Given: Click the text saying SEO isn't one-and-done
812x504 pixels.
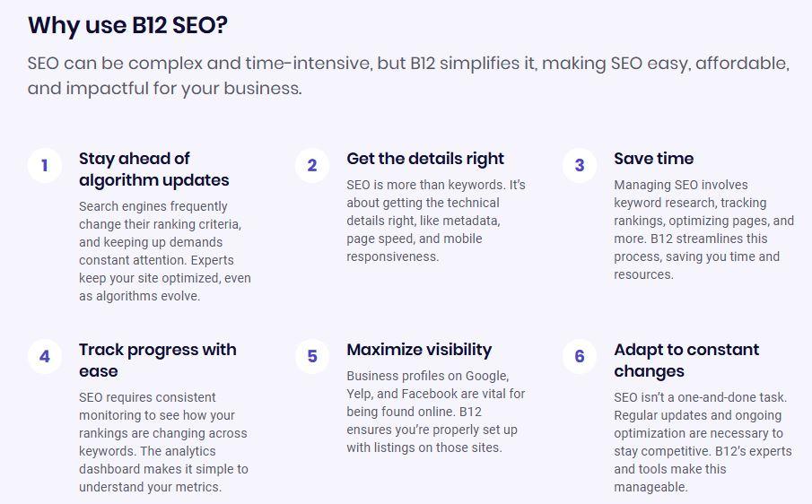Looking at the screenshot, I should [x=703, y=442].
